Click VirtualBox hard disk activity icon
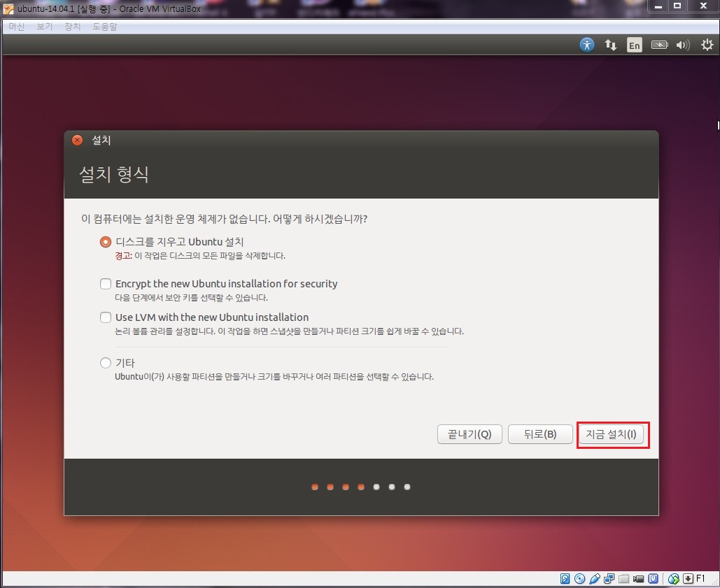 [565, 579]
